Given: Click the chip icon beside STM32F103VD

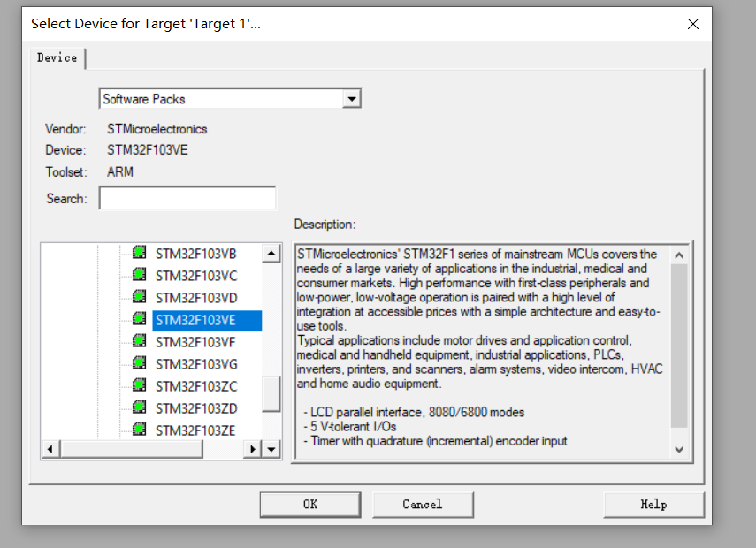Looking at the screenshot, I should pos(140,296).
